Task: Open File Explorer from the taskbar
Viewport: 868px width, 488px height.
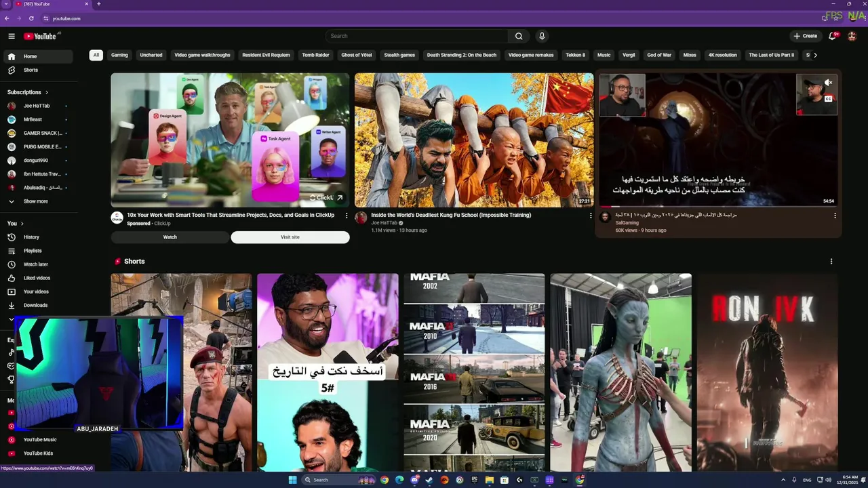Action: pos(490,480)
